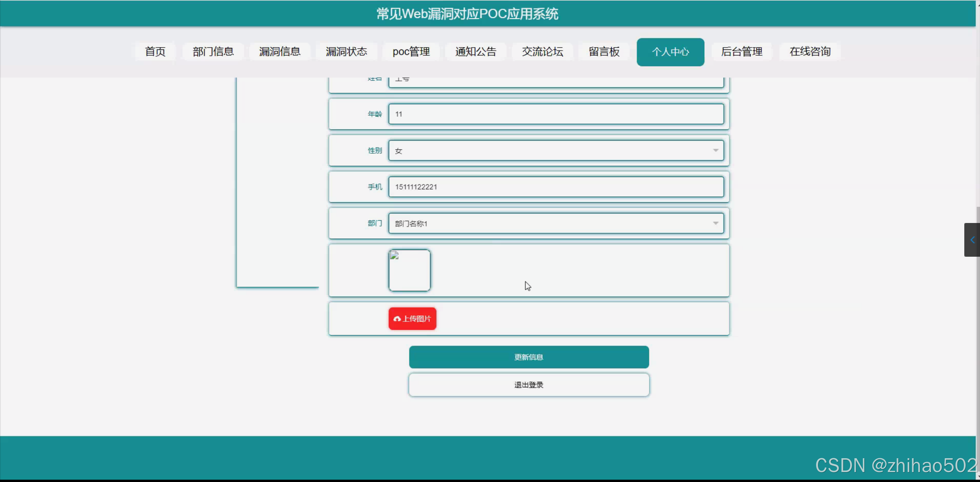Viewport: 980px width, 482px height.
Task: Switch to the 交流论坛 tab
Action: (x=542, y=51)
